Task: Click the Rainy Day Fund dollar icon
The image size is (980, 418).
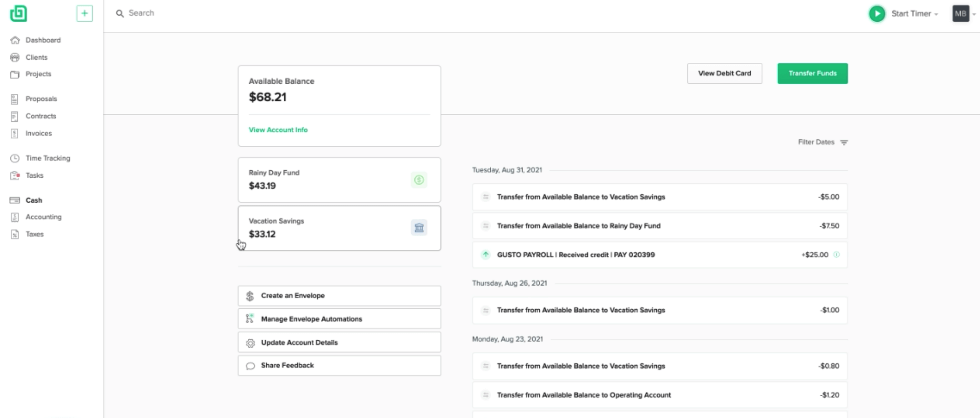Action: point(419,180)
